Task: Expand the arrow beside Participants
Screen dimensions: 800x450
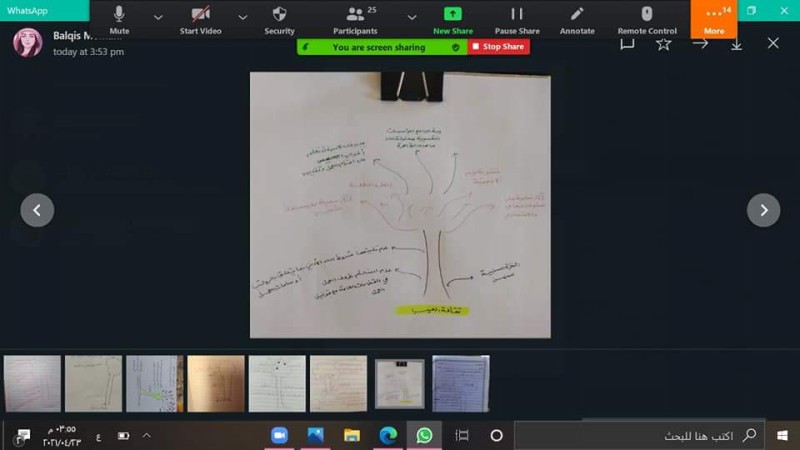Action: (x=412, y=17)
